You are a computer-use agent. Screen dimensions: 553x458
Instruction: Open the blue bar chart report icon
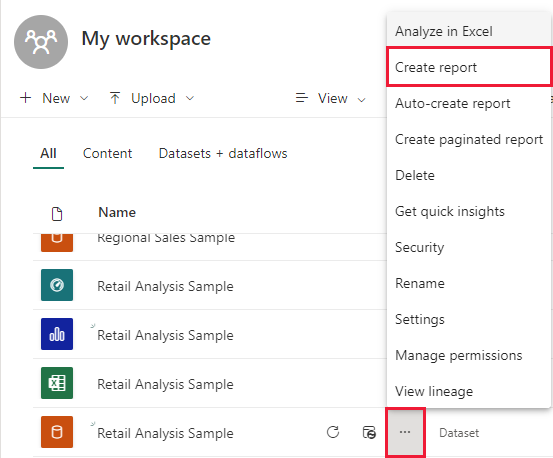[57, 334]
